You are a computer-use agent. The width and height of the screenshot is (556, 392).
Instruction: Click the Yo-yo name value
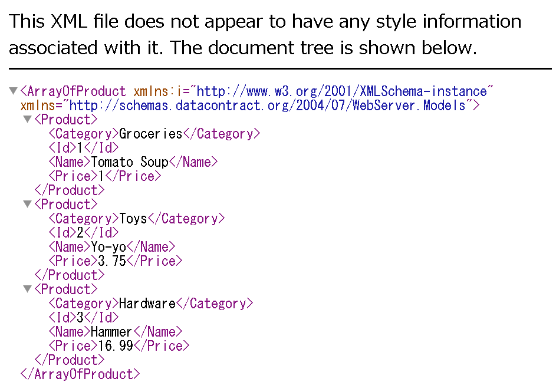108,247
